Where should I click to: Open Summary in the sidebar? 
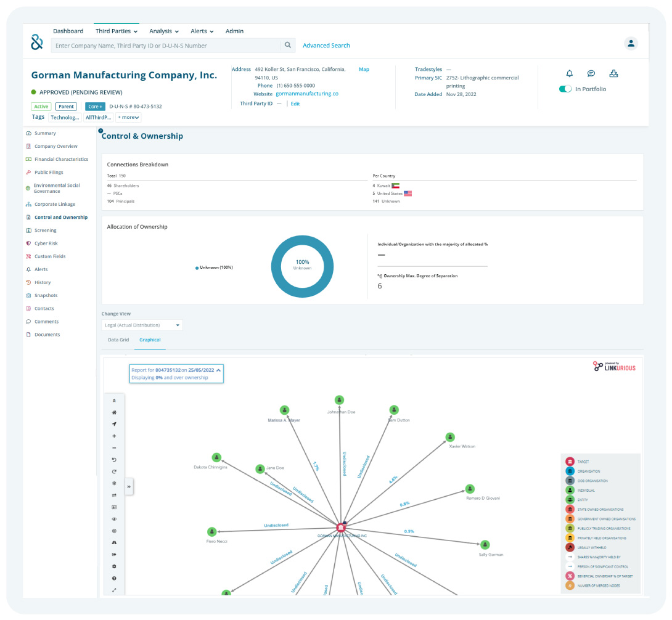[x=45, y=133]
